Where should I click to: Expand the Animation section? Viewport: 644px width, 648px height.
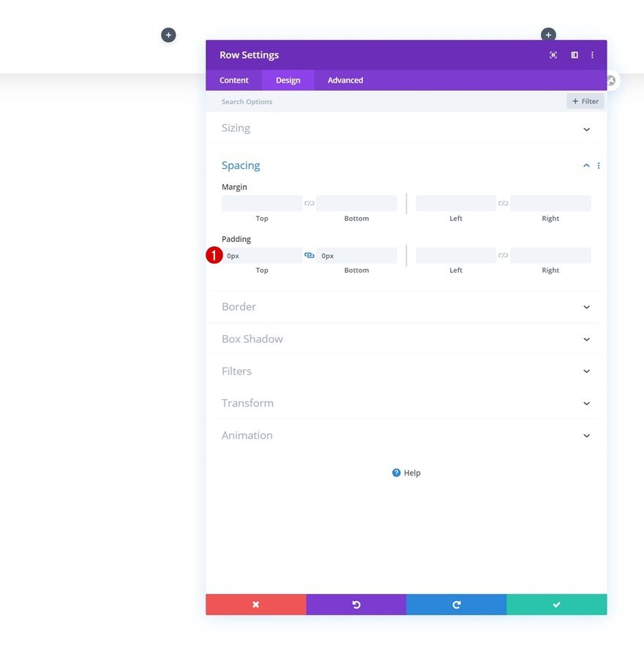coord(406,435)
